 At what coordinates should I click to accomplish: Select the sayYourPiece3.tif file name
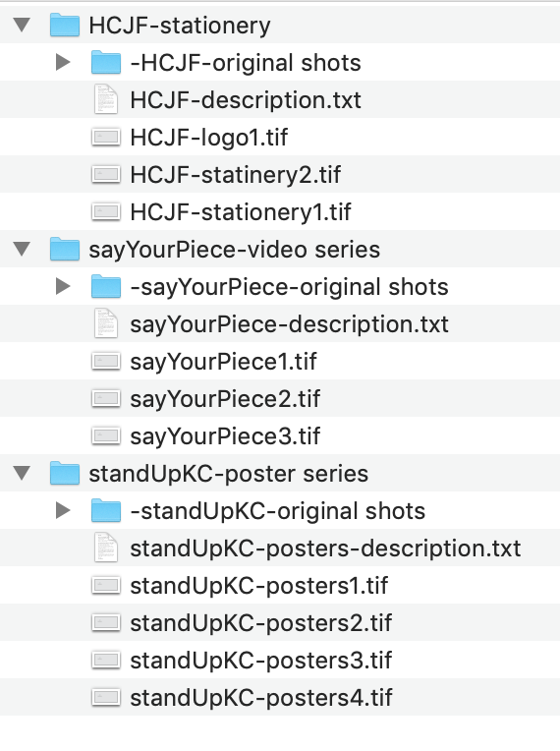coord(225,436)
